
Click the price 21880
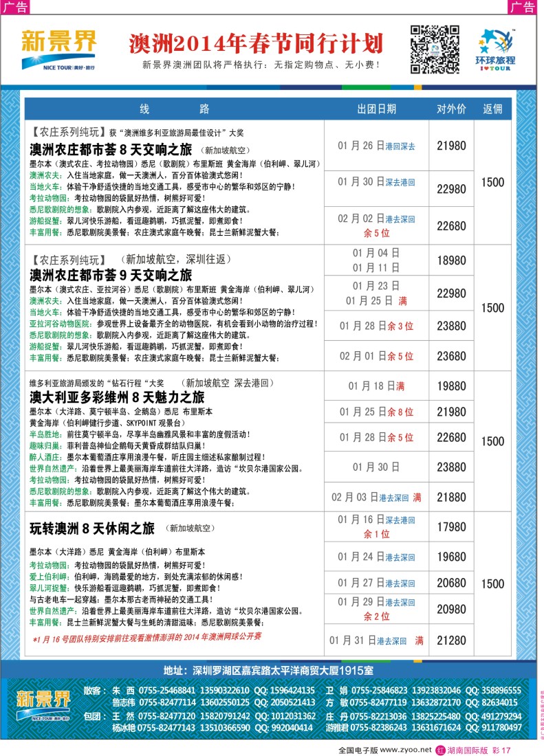pos(451,497)
